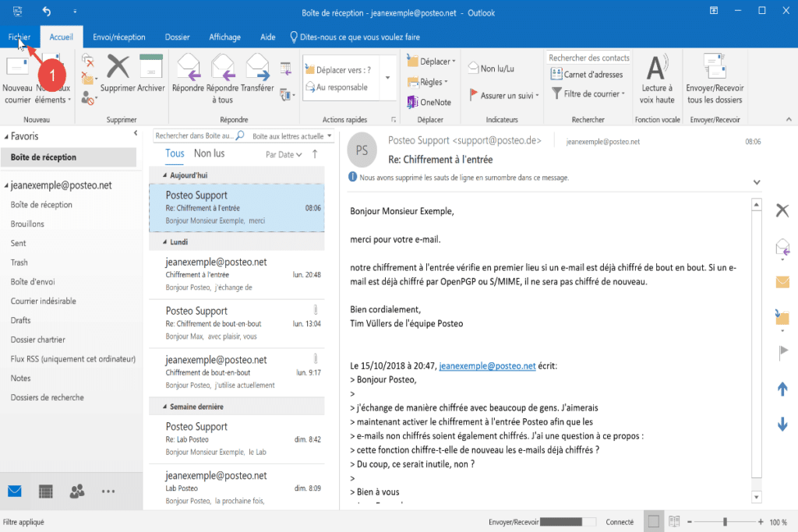Screen dimensions: 798x532
Task: Expand Filtre de courrier dropdown
Action: 588,93
